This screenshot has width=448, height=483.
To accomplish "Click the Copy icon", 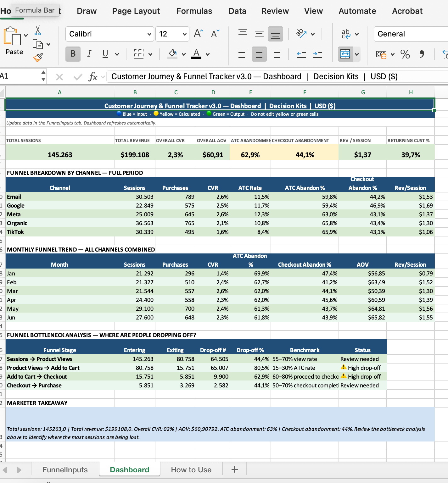I will tap(38, 44).
